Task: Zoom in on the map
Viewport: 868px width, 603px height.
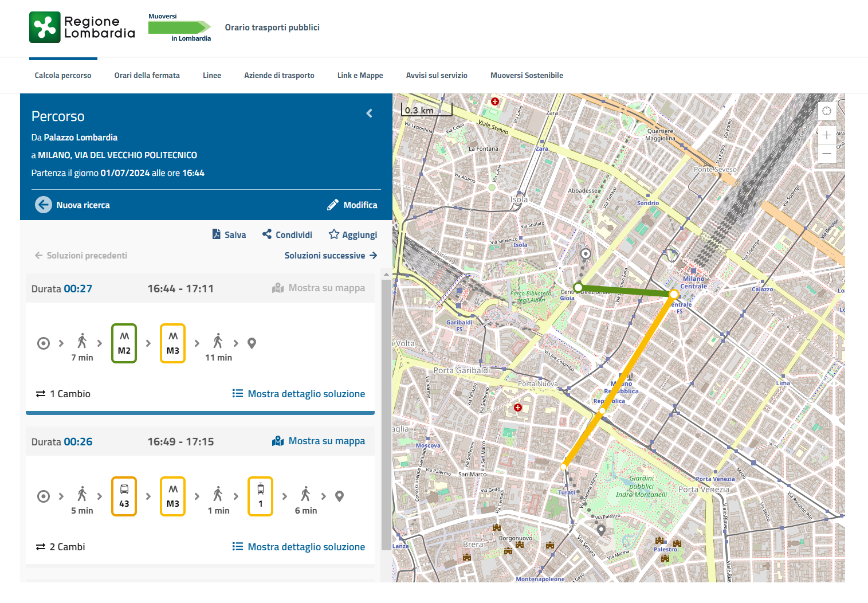Action: [x=827, y=135]
